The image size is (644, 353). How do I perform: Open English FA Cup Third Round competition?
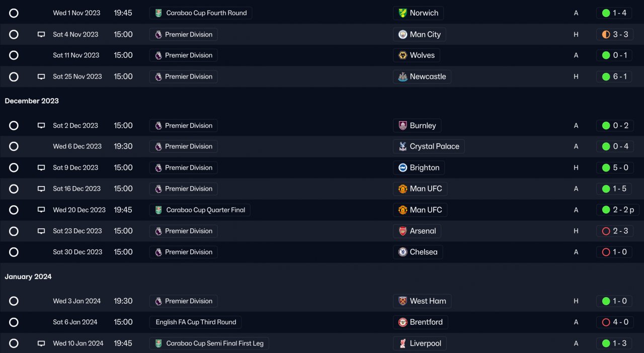point(196,322)
